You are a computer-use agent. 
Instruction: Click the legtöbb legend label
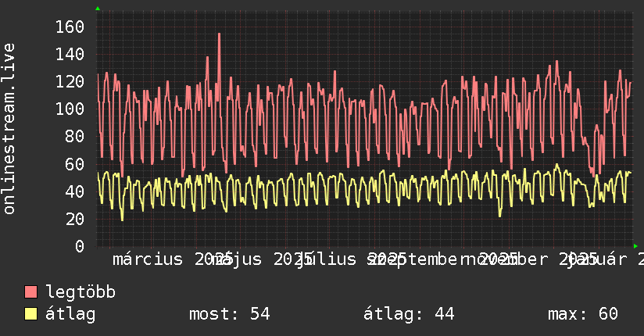[80, 292]
